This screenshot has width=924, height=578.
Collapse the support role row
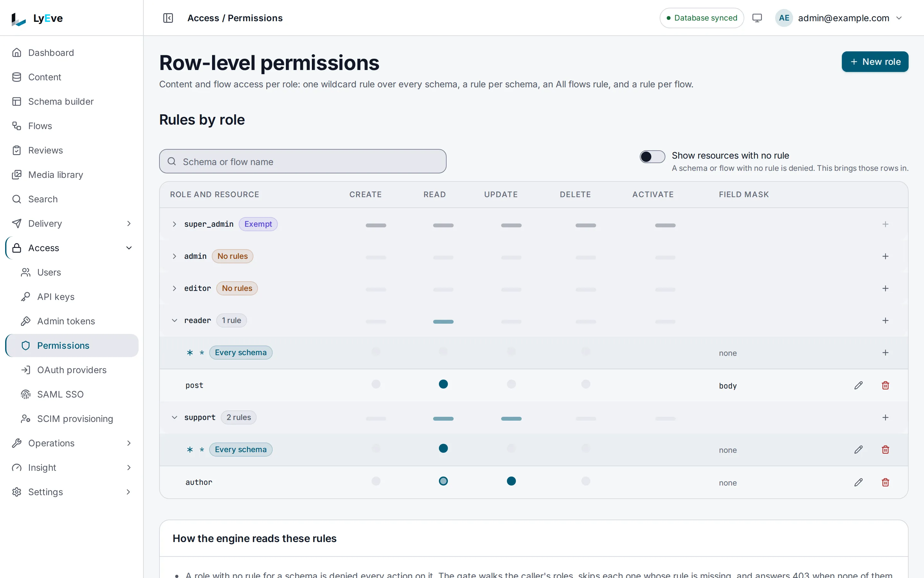click(174, 417)
